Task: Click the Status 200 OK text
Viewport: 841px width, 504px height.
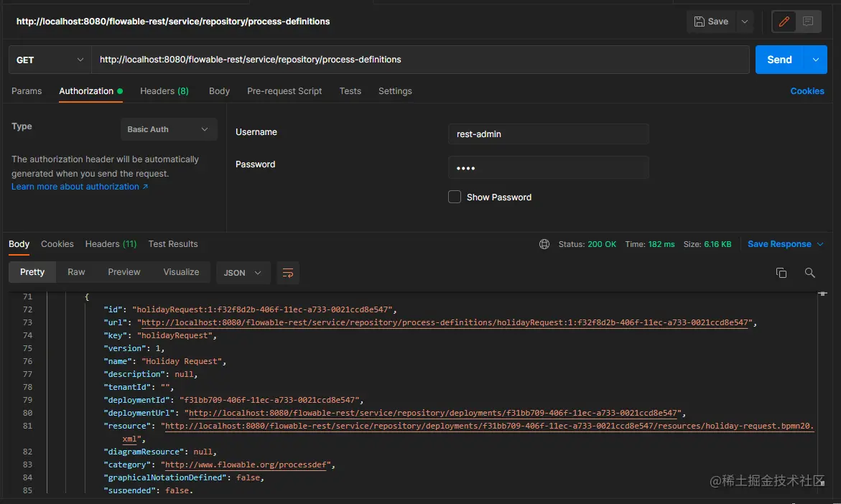Action: [587, 244]
